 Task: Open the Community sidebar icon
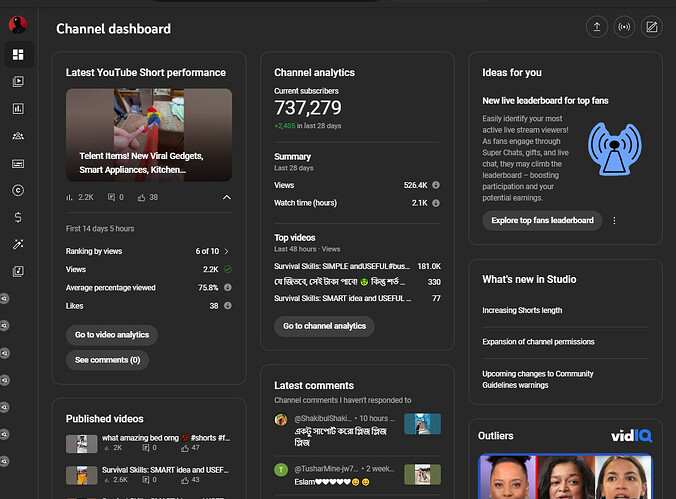point(18,136)
